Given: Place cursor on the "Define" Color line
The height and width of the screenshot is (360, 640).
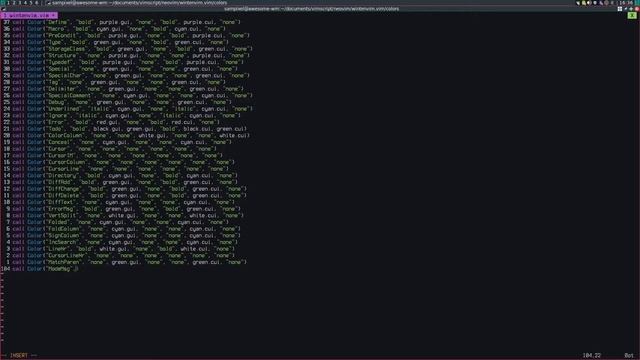Looking at the screenshot, I should (127, 22).
